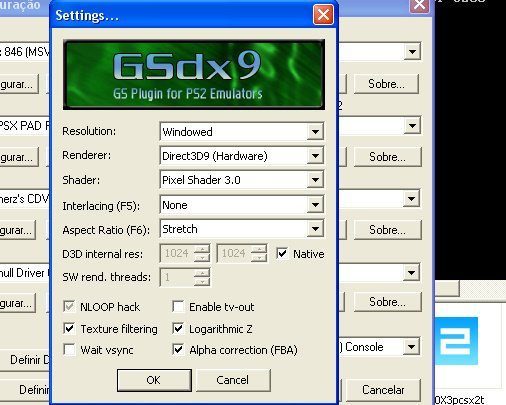Tick the Enable tv-out checkbox
Image resolution: width=506 pixels, height=405 pixels.
(178, 307)
